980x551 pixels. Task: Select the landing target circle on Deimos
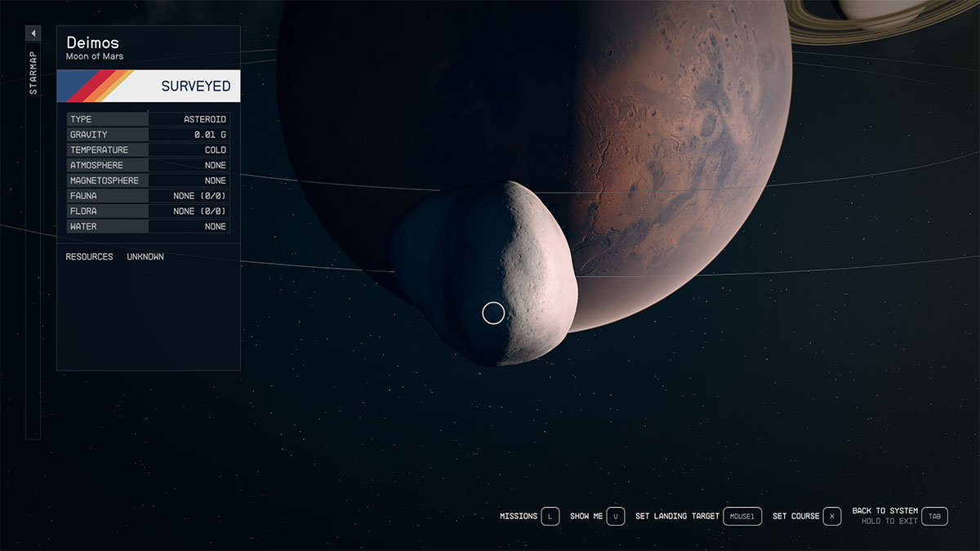(x=493, y=313)
